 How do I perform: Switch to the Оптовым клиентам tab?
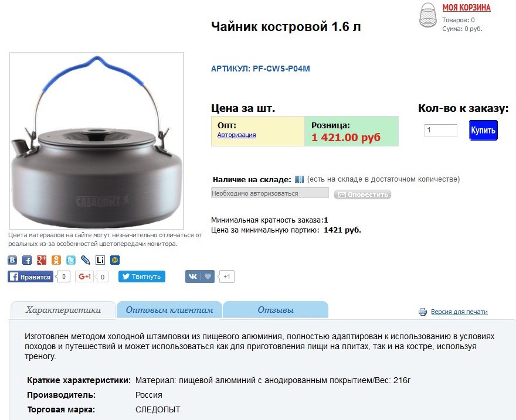[169, 309]
